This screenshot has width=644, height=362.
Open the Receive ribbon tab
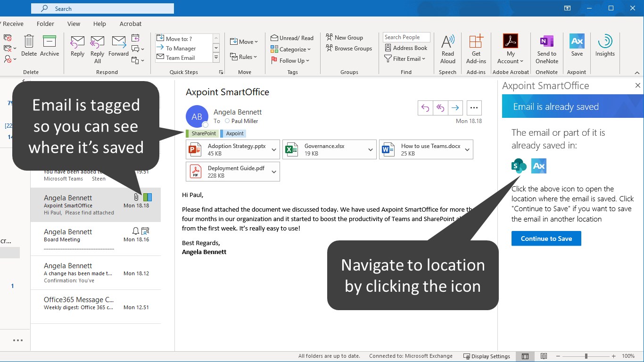13,24
